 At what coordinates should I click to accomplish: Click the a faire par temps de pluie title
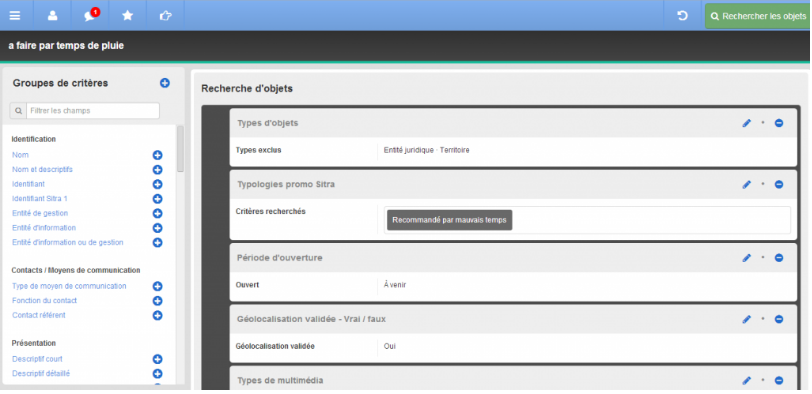pos(66,46)
